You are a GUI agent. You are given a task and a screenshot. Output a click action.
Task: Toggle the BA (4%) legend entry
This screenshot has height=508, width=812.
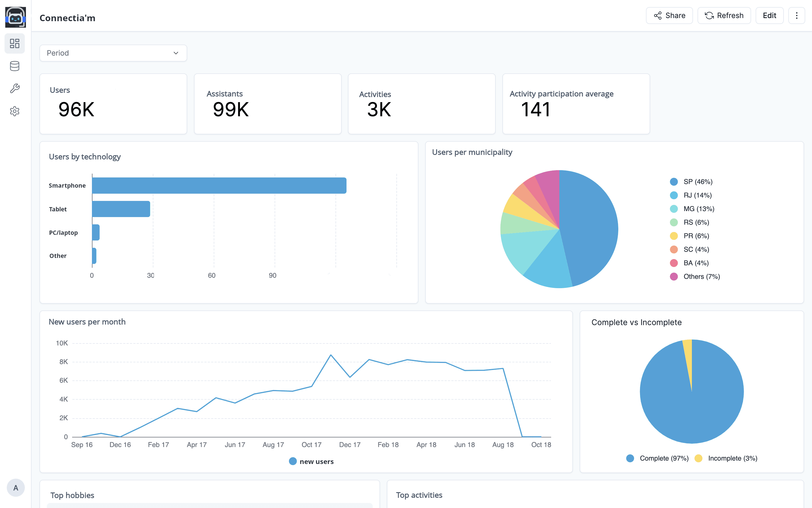point(690,263)
